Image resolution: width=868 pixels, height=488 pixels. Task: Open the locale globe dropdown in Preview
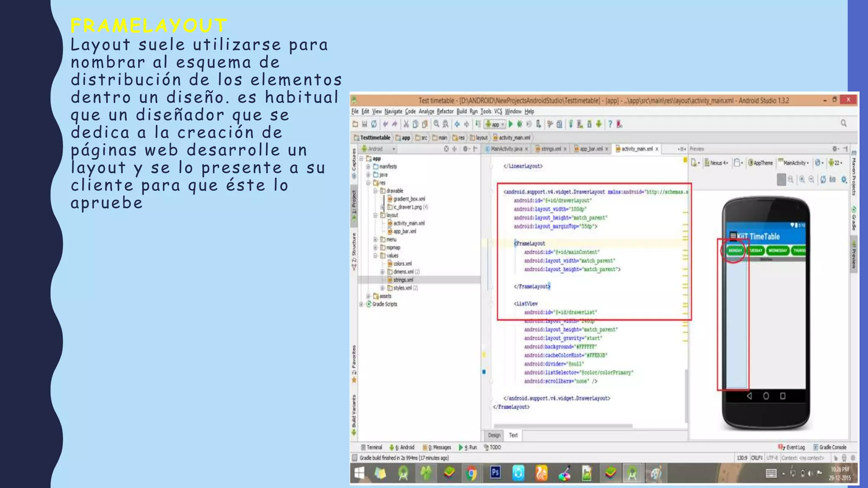(819, 163)
